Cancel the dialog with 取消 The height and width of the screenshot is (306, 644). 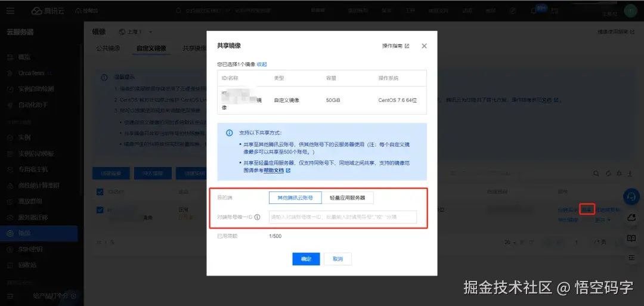click(338, 259)
